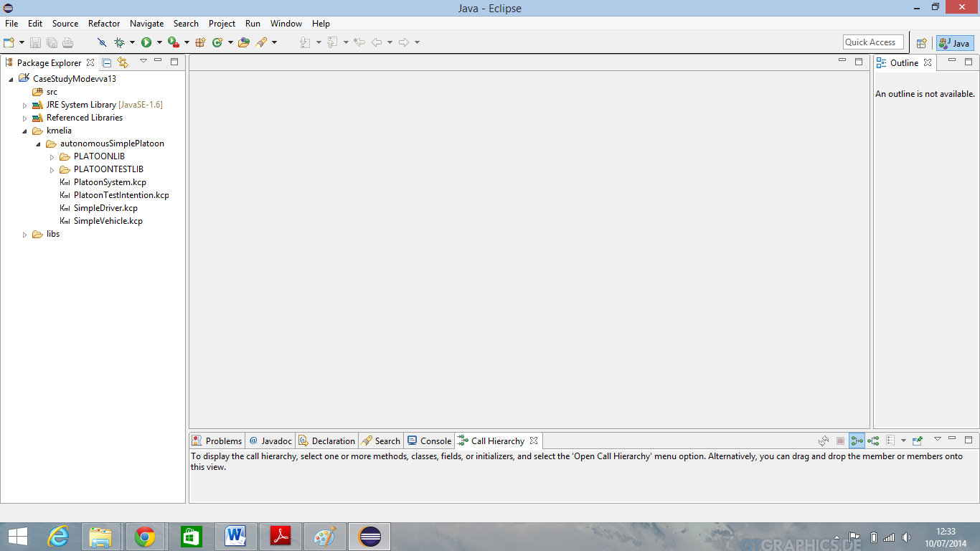Click the Open Type folder icon
Screen dimensions: 980x551
click(x=244, y=42)
